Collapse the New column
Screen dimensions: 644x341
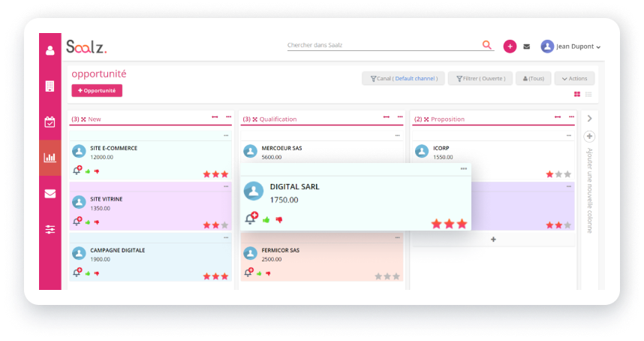(x=83, y=119)
